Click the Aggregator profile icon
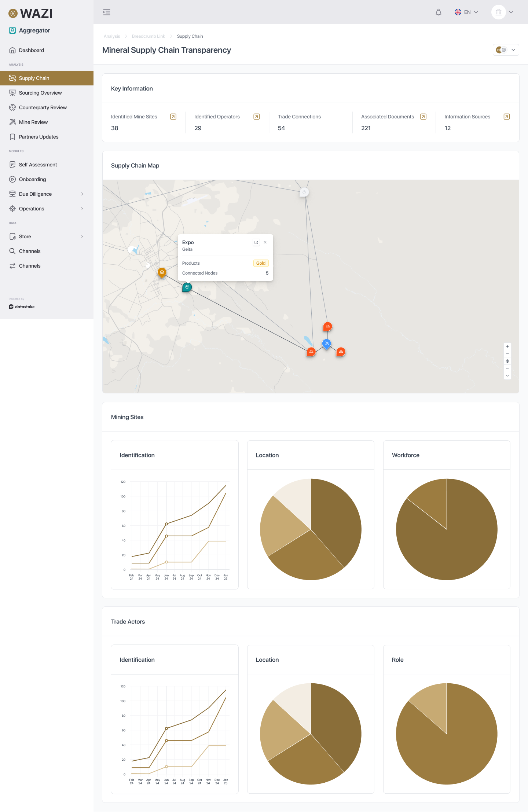 coord(12,30)
